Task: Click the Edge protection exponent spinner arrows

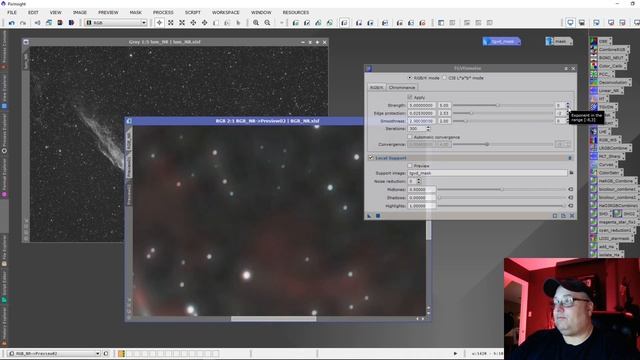Action: click(567, 113)
